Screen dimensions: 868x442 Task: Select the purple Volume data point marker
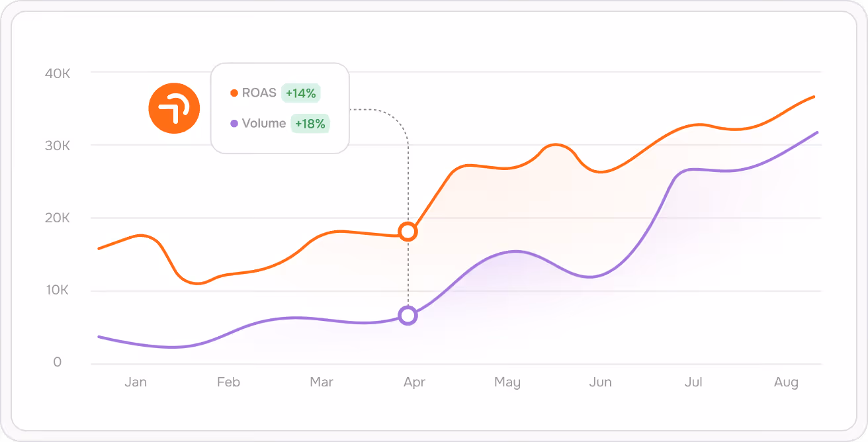pos(408,316)
